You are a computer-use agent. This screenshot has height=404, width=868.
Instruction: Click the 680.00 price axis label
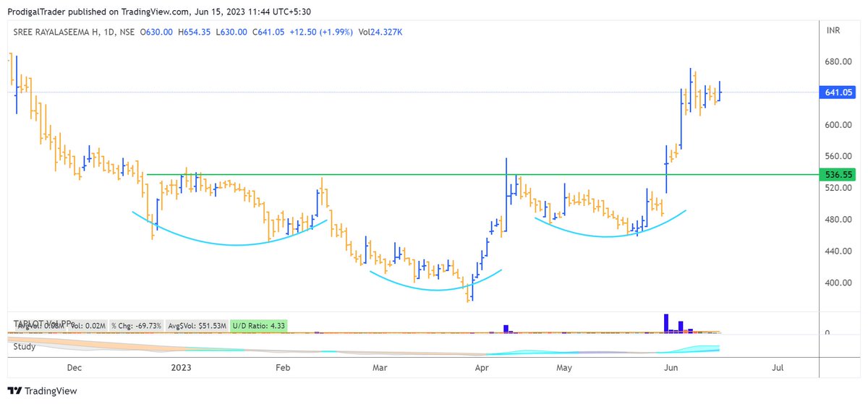[x=838, y=61]
